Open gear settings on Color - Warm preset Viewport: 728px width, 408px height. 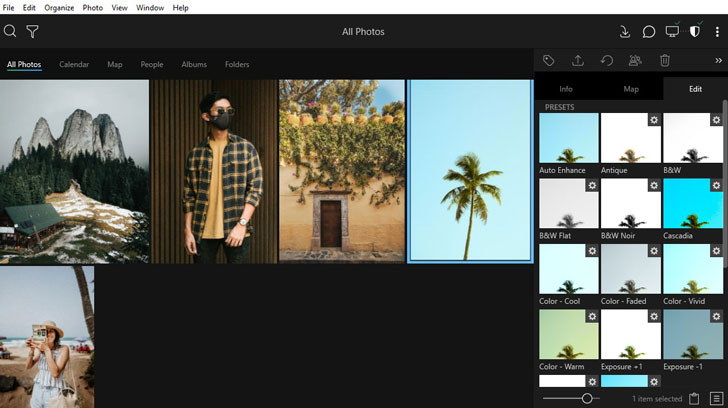click(592, 316)
